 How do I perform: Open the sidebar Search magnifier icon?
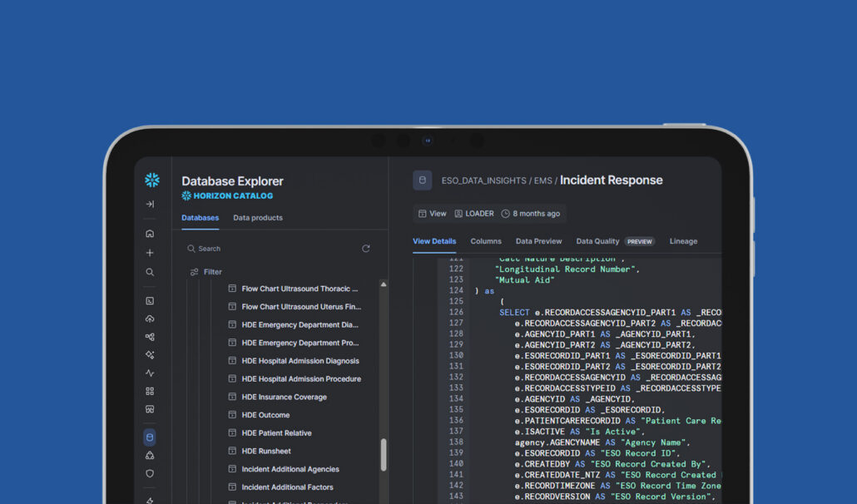(150, 272)
